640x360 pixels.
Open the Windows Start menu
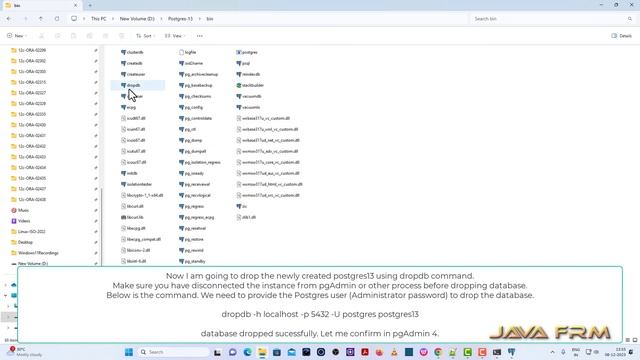pyautogui.click(x=129, y=352)
